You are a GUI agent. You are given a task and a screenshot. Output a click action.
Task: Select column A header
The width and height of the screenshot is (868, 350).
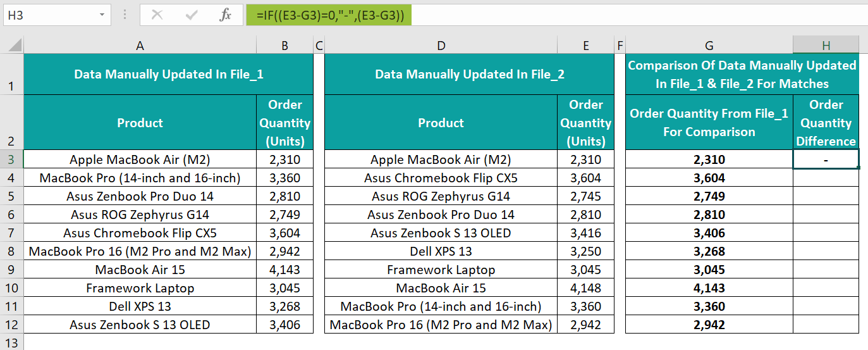pyautogui.click(x=140, y=46)
